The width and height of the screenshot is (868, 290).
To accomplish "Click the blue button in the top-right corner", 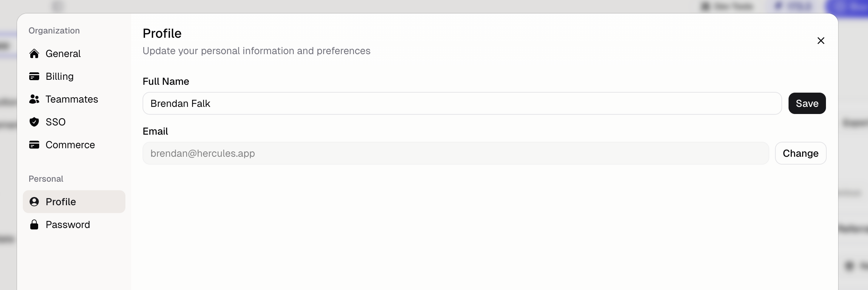I will (852, 6).
